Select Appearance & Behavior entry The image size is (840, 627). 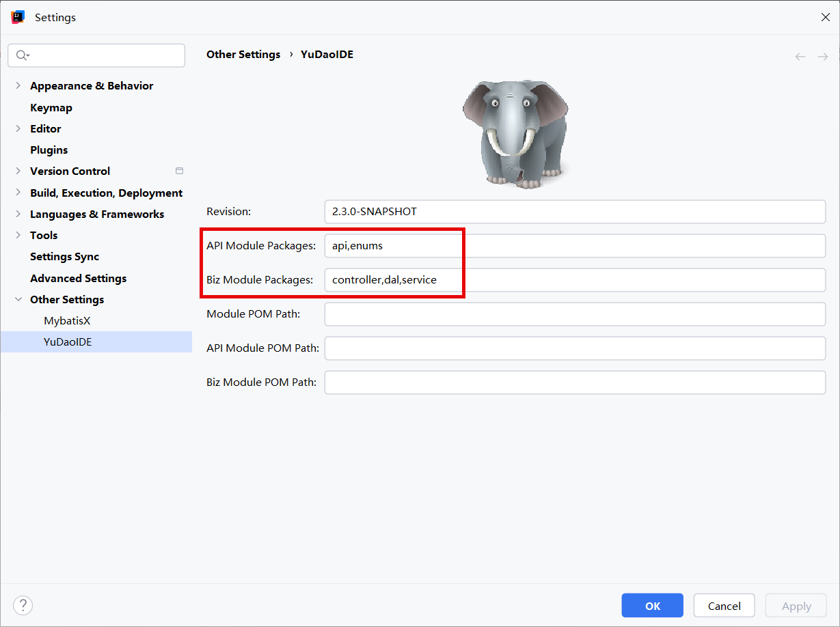92,86
